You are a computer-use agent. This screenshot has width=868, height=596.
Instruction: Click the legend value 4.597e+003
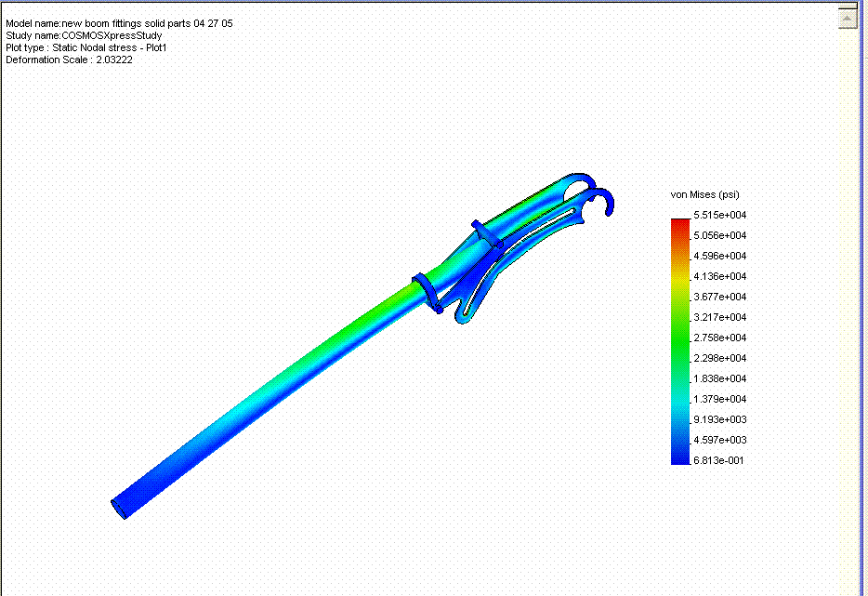tap(719, 441)
